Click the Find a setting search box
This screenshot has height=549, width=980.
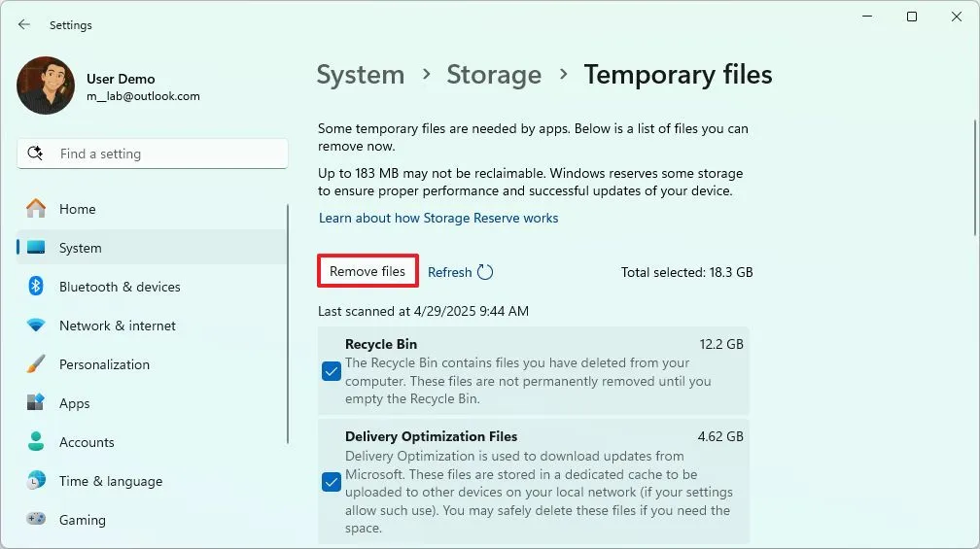click(153, 154)
